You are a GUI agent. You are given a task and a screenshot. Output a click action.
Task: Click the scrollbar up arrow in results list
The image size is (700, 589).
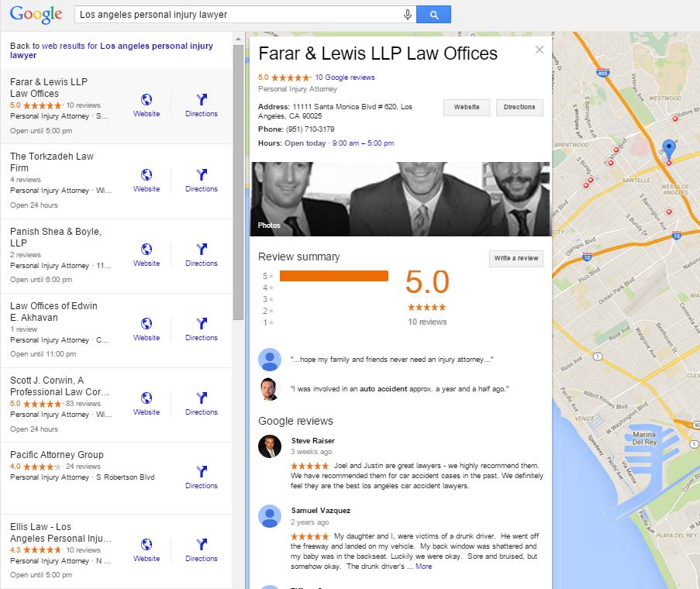coord(239,40)
